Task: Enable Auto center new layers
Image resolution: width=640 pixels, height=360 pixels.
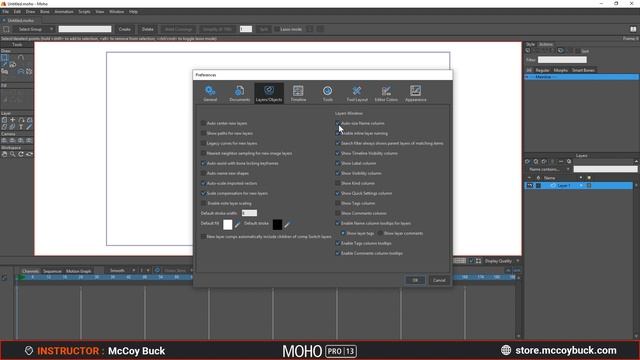Action: coord(203,123)
